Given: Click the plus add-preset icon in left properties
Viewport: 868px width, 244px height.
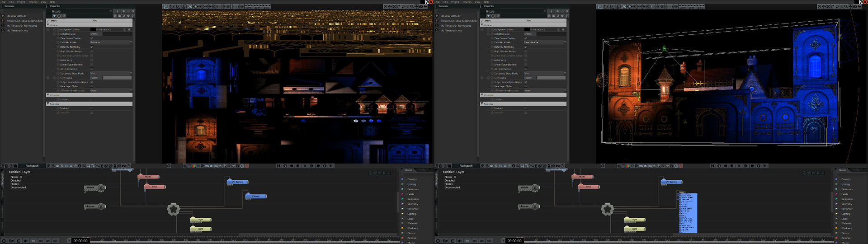Looking at the screenshot, I should pyautogui.click(x=123, y=11).
